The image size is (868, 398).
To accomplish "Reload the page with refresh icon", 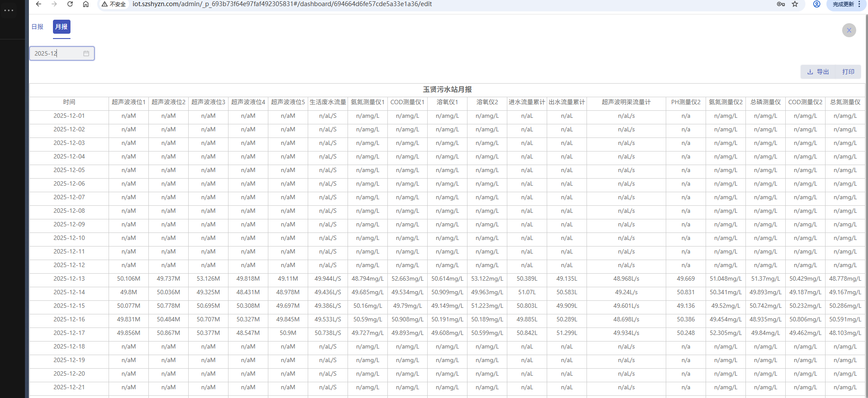I will point(70,4).
